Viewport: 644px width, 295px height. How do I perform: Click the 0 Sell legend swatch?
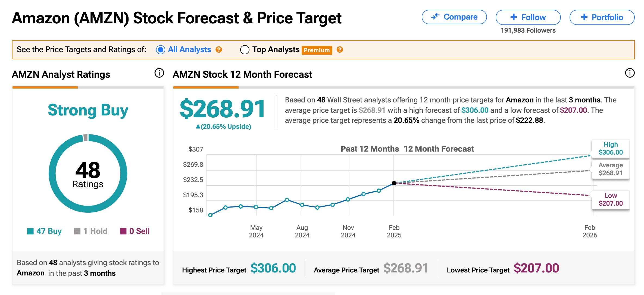point(123,231)
